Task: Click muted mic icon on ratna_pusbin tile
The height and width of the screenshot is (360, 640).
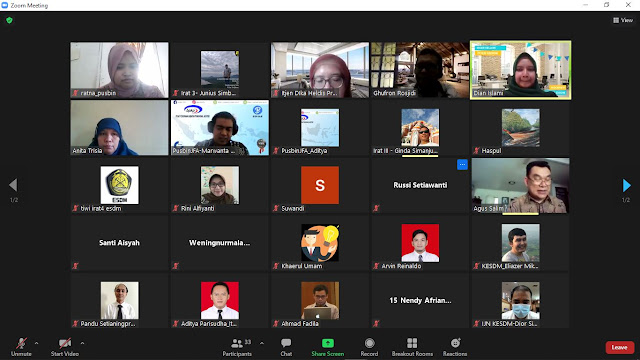Action: 76,93
